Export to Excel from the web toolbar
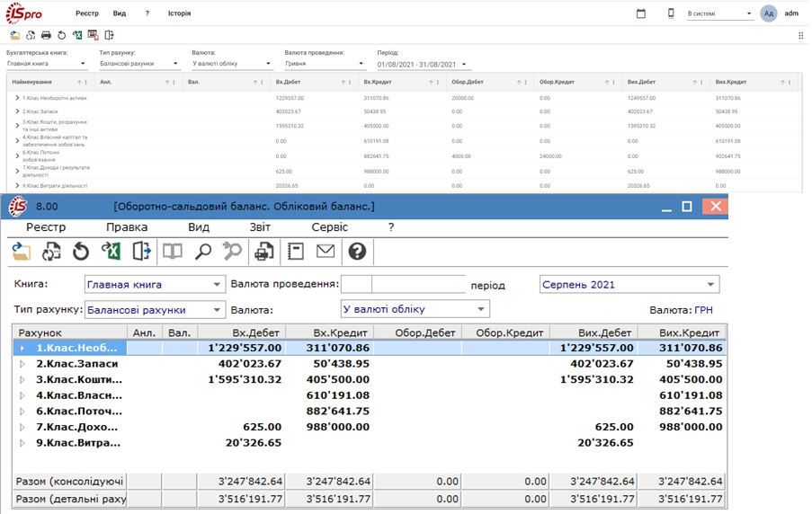Image resolution: width=812 pixels, height=514 pixels. tap(77, 35)
